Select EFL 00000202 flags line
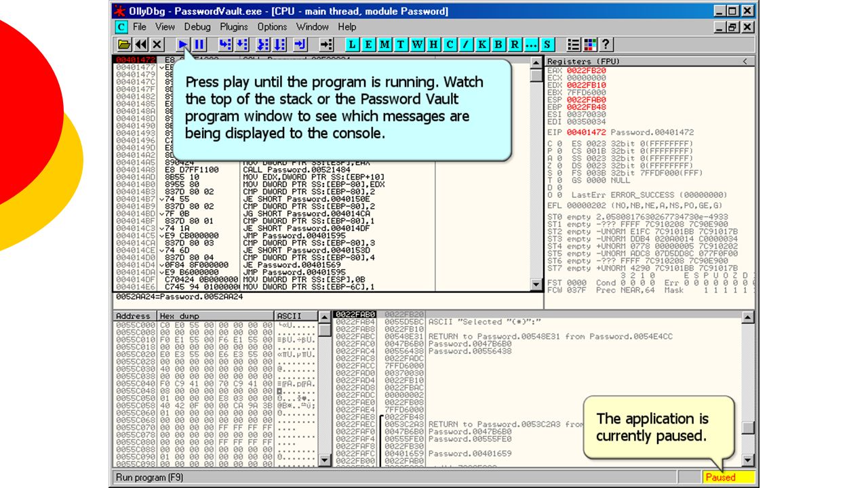The width and height of the screenshot is (868, 488). click(634, 205)
